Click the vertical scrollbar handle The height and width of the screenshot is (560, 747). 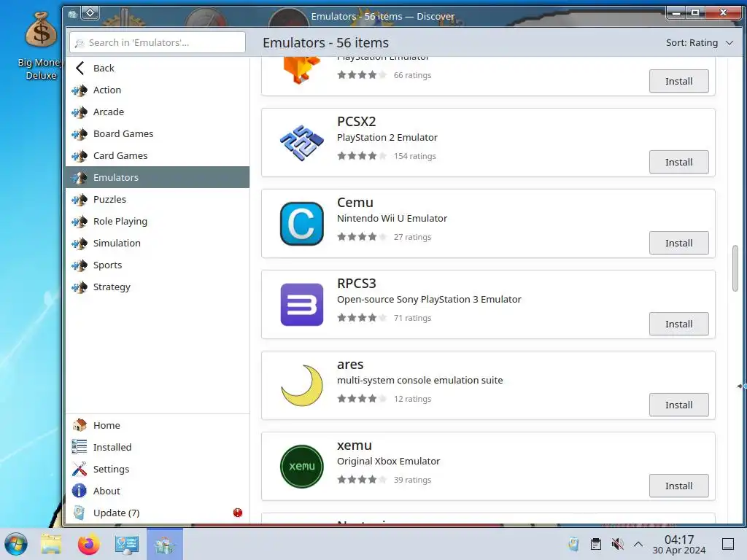coord(735,268)
